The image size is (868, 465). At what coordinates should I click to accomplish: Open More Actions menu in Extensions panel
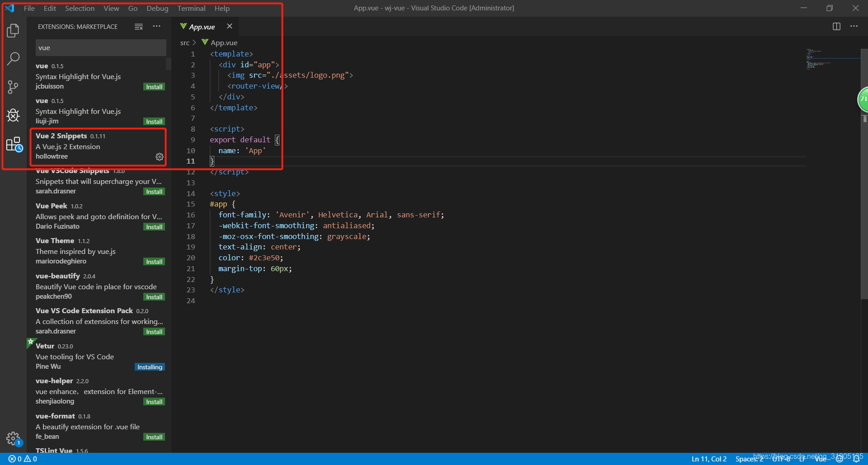pyautogui.click(x=156, y=26)
